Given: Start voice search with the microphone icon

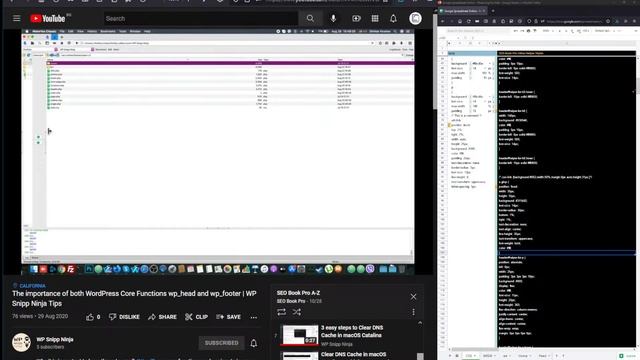Looking at the screenshot, I should click(333, 18).
